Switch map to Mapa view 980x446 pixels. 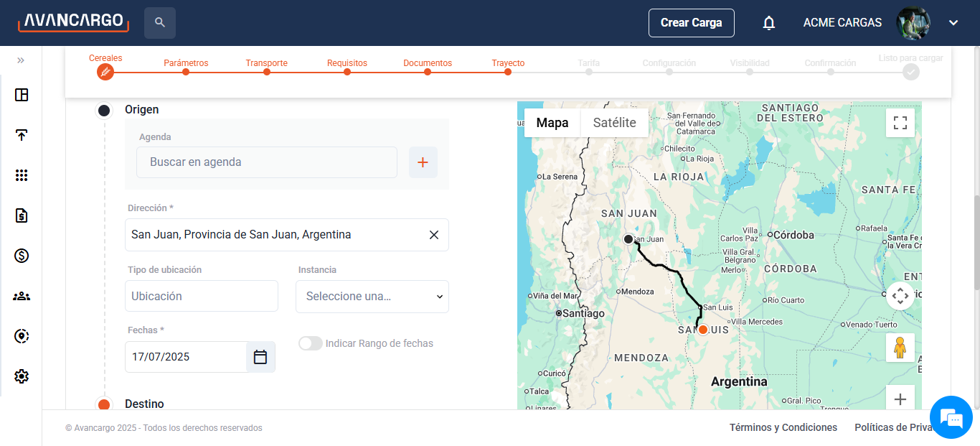[x=552, y=123]
